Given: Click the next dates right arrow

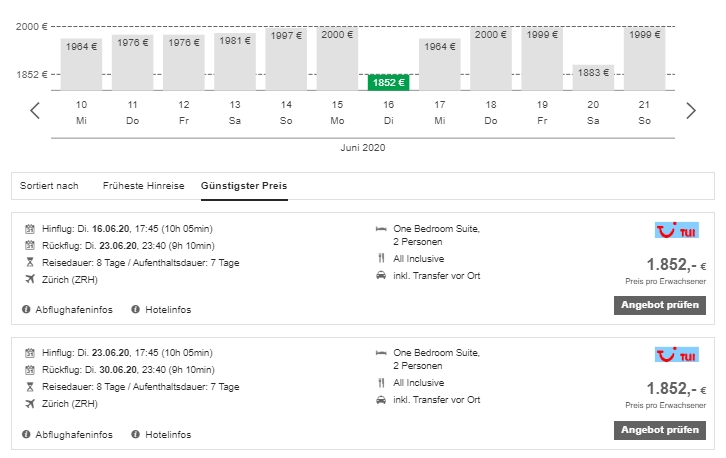Looking at the screenshot, I should [690, 110].
